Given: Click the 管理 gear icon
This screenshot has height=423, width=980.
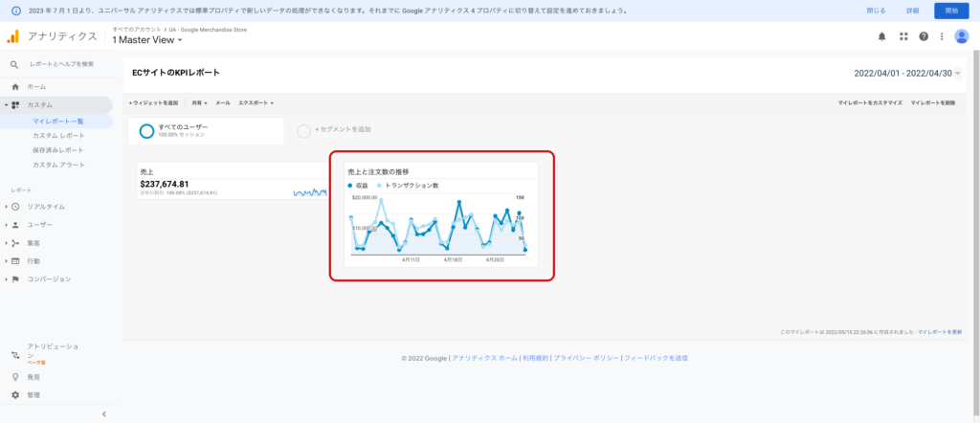Looking at the screenshot, I should pyautogui.click(x=15, y=395).
